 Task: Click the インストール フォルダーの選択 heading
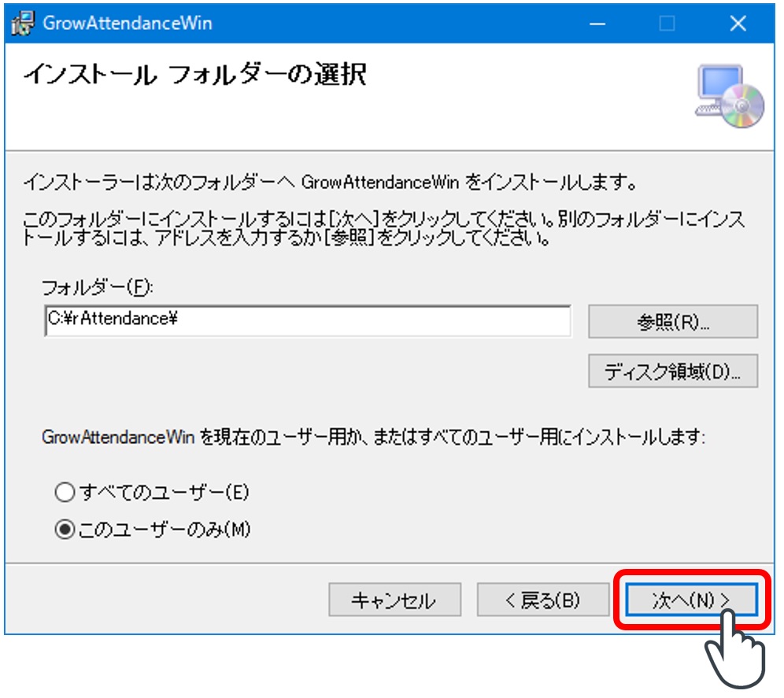pyautogui.click(x=195, y=76)
